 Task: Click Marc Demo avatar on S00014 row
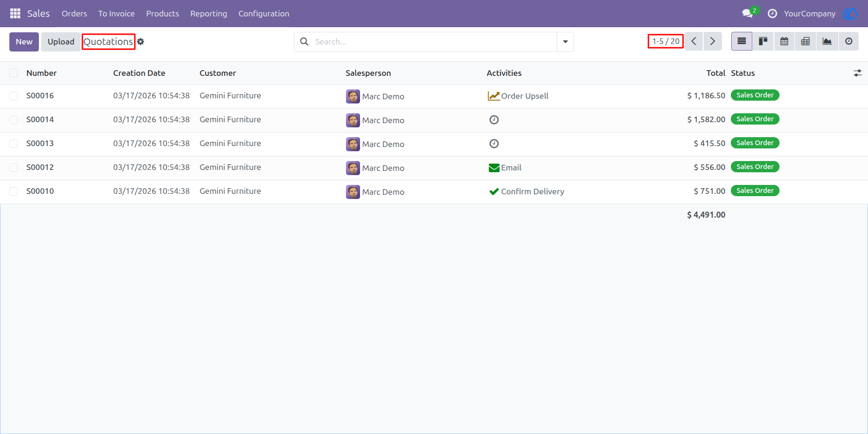(353, 120)
